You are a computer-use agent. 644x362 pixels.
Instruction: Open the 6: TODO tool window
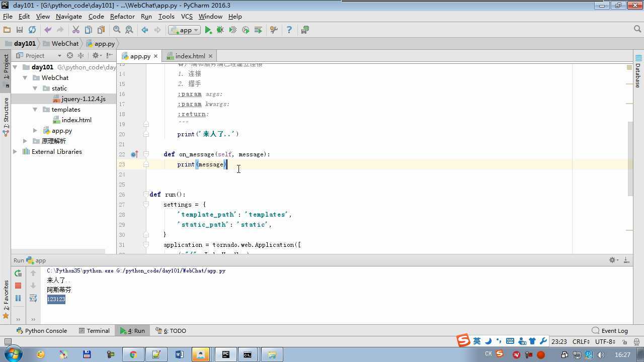pos(171,330)
